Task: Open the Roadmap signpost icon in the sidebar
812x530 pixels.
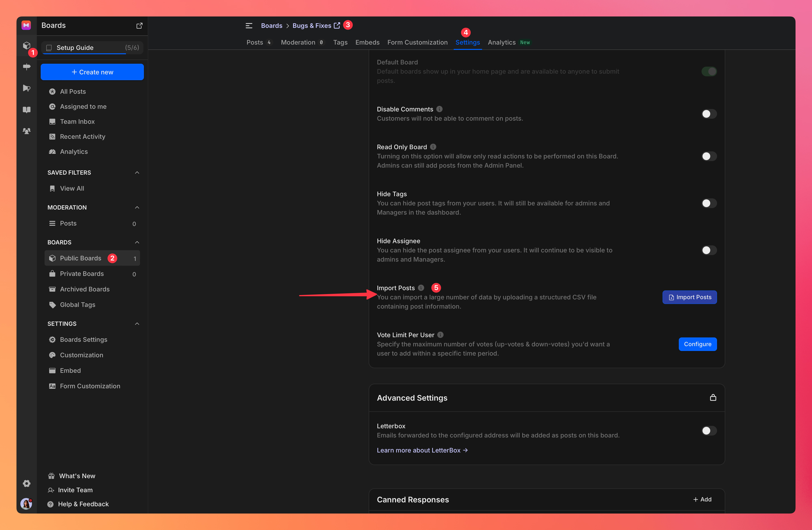Action: point(27,67)
